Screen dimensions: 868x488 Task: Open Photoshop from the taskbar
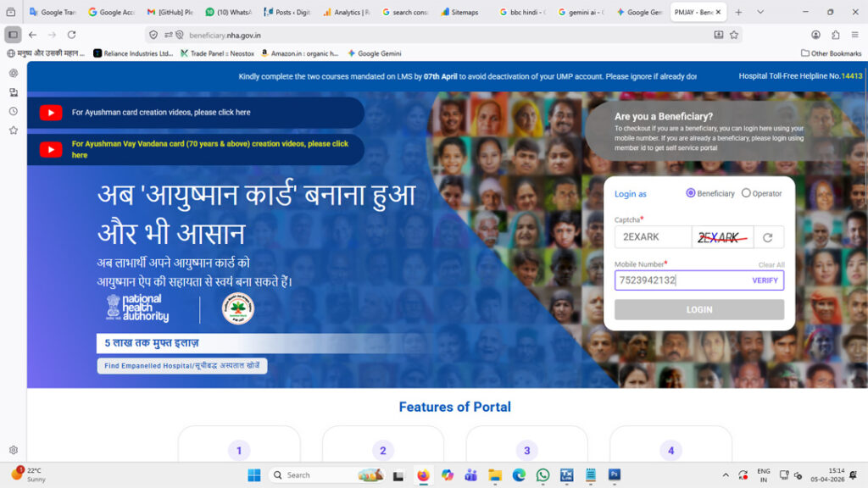point(615,475)
